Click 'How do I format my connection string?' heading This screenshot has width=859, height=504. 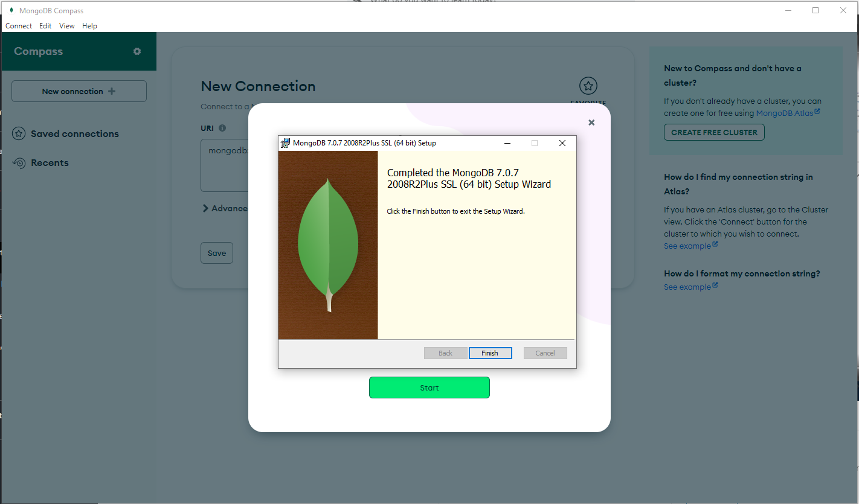pyautogui.click(x=742, y=273)
